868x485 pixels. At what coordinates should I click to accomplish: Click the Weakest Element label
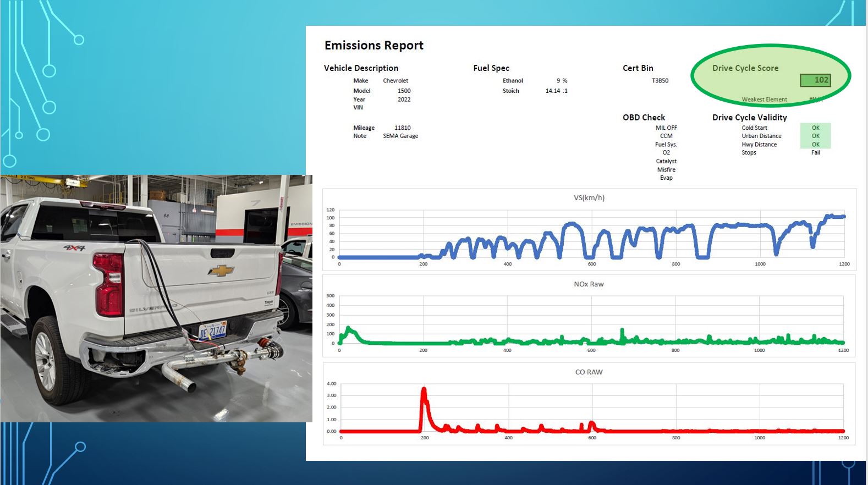coord(764,100)
